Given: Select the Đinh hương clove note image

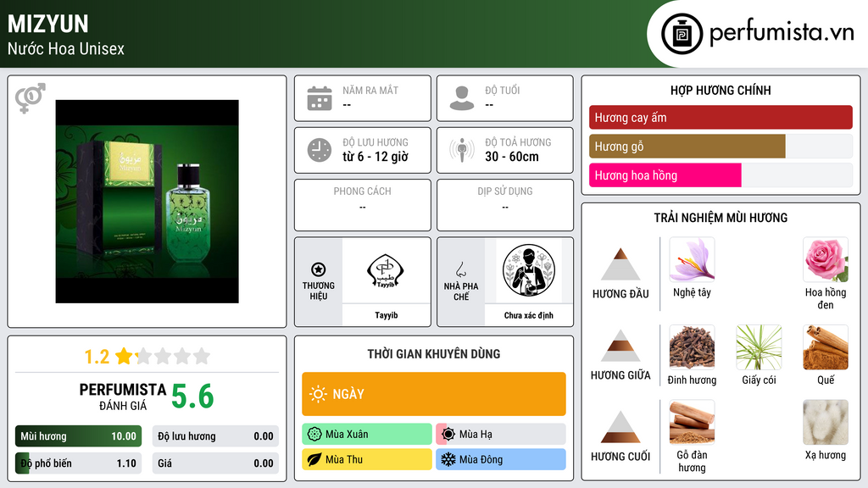Looking at the screenshot, I should point(692,347).
